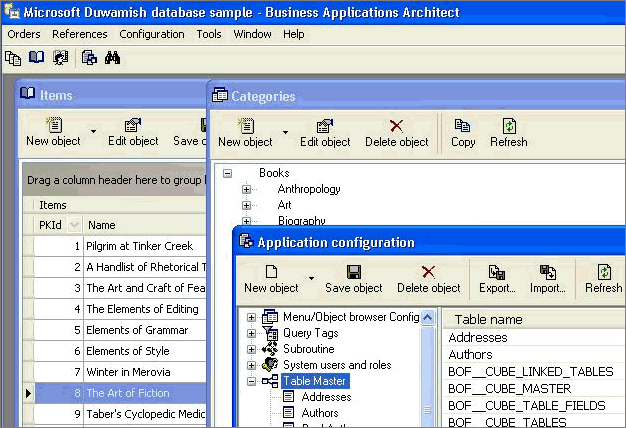Viewport: 626px width, 428px height.
Task: Open New object dropdown arrow in Items window
Action: pos(93,131)
